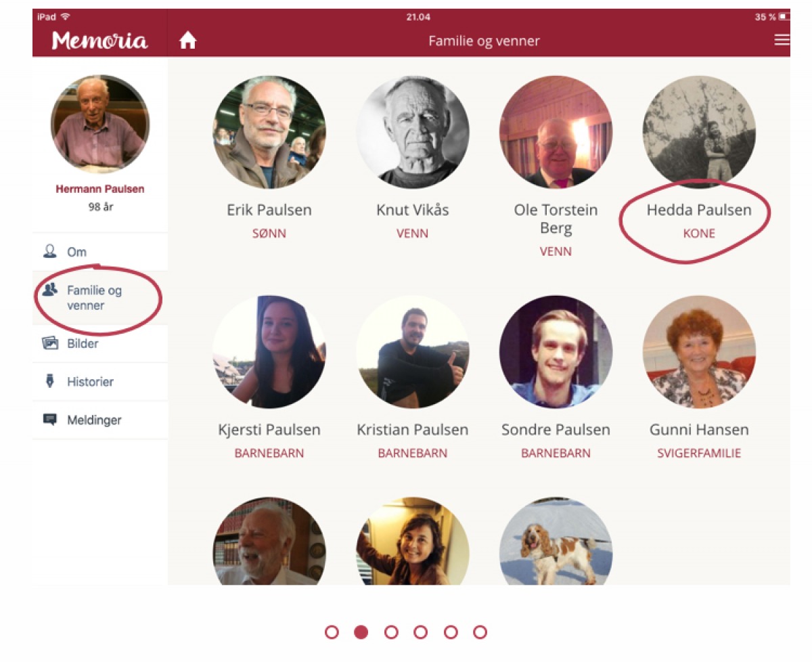Go to the fourth page dot
Screen dimensions: 812x662
click(x=421, y=632)
